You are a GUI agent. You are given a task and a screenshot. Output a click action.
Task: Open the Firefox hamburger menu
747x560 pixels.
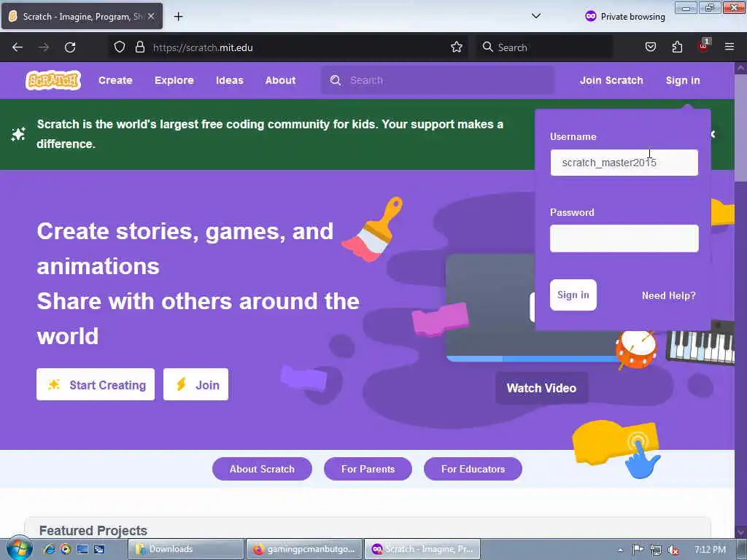coord(729,47)
